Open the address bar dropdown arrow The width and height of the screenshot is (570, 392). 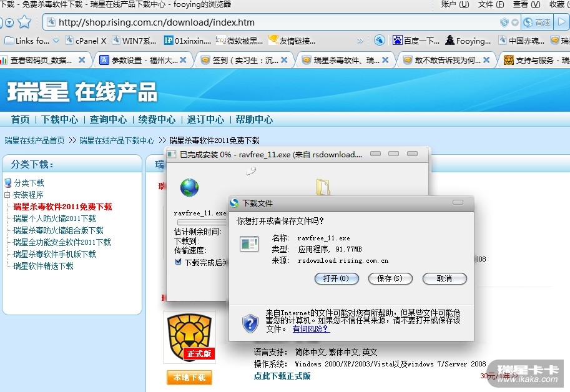(514, 22)
